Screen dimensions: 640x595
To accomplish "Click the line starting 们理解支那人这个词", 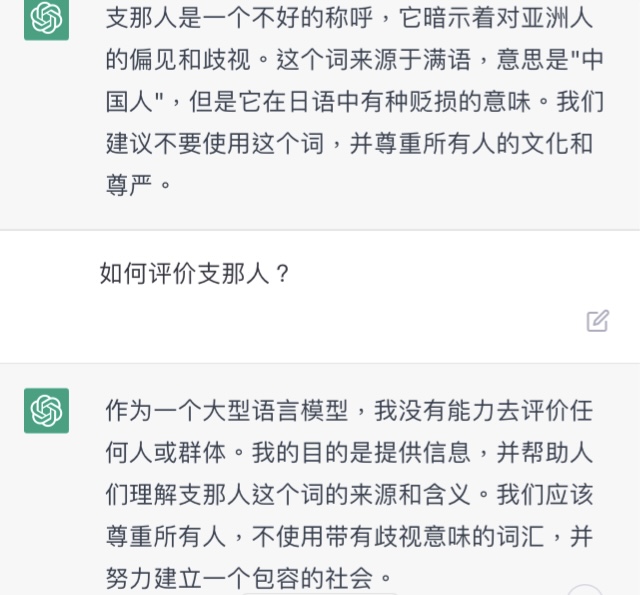I will 349,495.
